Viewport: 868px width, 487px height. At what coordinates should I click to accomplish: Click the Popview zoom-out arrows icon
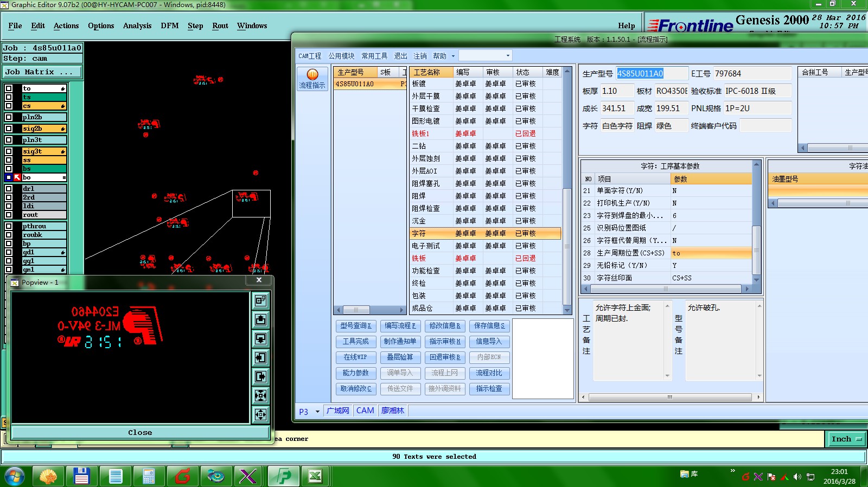tap(261, 414)
